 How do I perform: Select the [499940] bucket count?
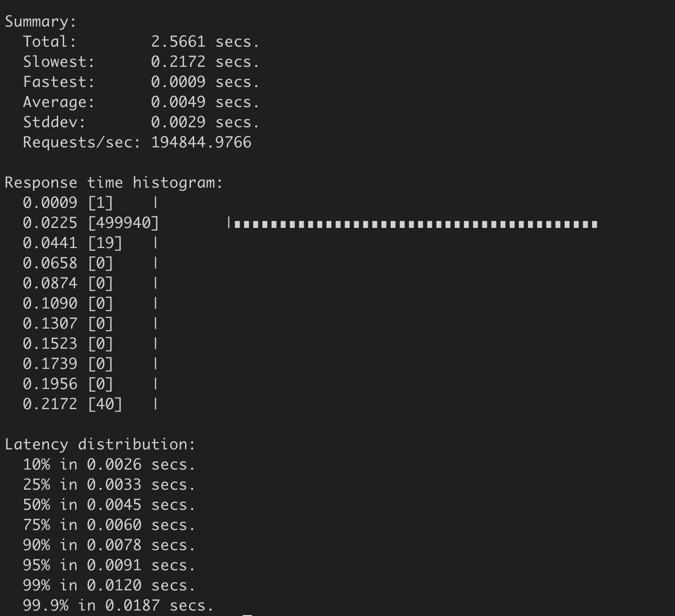pyautogui.click(x=123, y=223)
